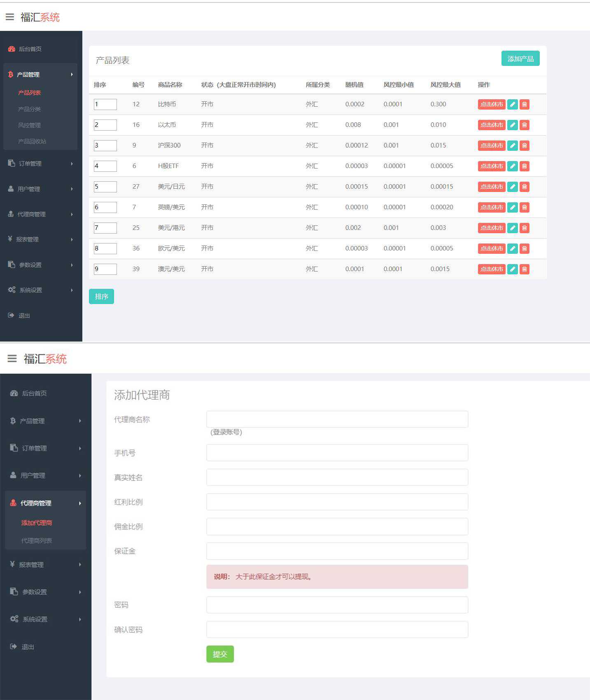Delete 欧元/美元 product with trash icon
Screen dimensions: 590x700
524,248
